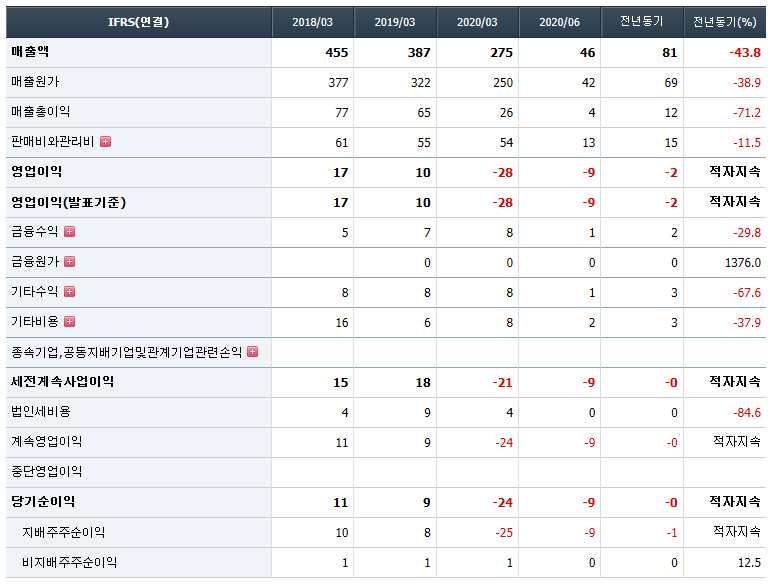The image size is (774, 585).
Task: Select the 금융수익 row label
Action: coord(35,232)
